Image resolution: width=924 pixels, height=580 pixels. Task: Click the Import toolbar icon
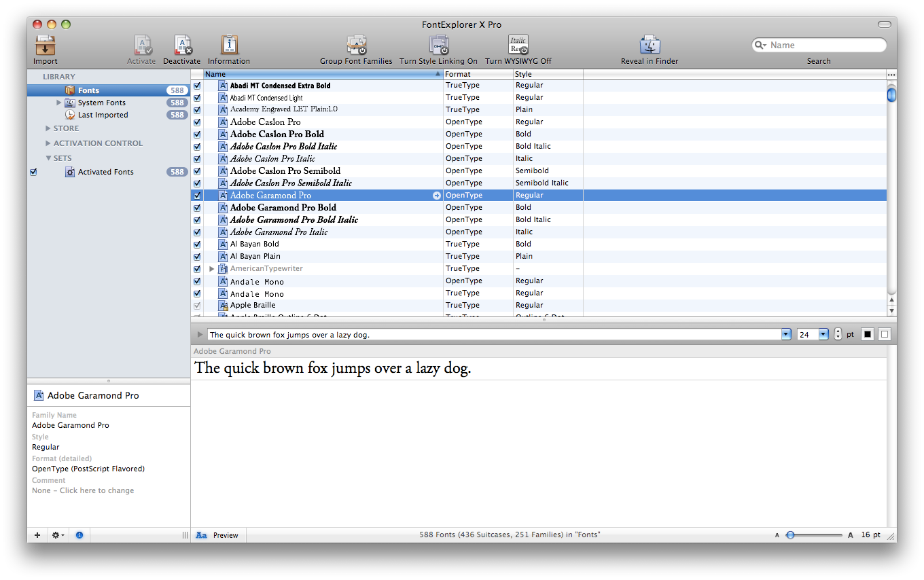pyautogui.click(x=46, y=46)
